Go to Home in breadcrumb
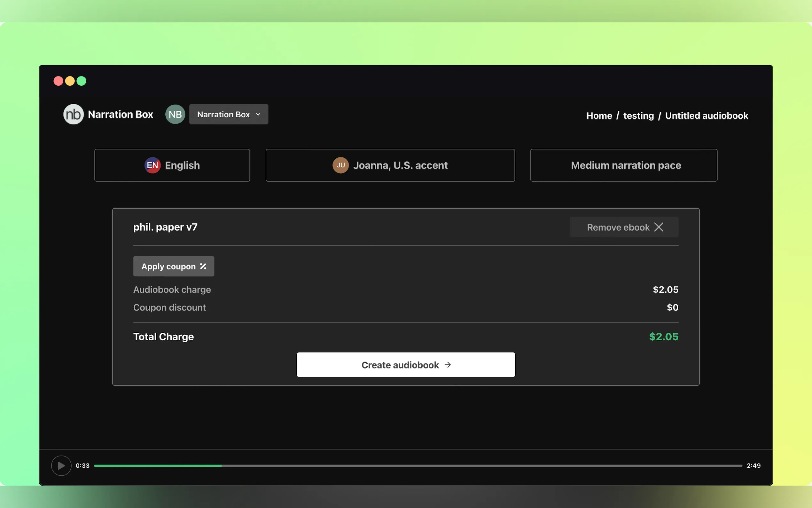812x508 pixels. 599,115
